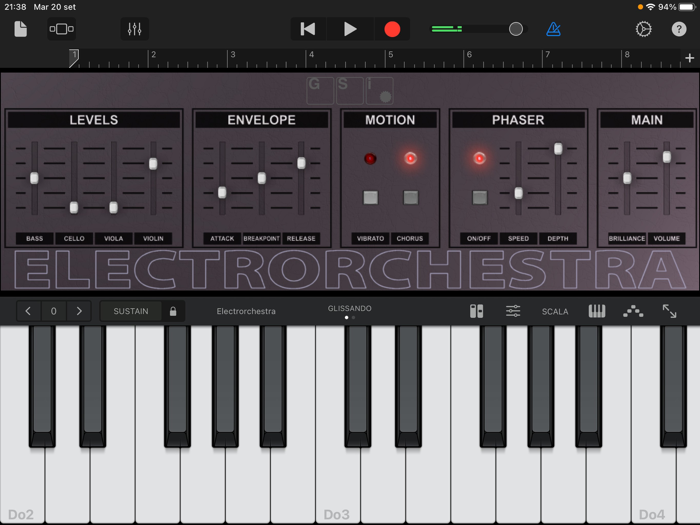Select the G button at plugin top
700x525 pixels.
click(x=320, y=90)
